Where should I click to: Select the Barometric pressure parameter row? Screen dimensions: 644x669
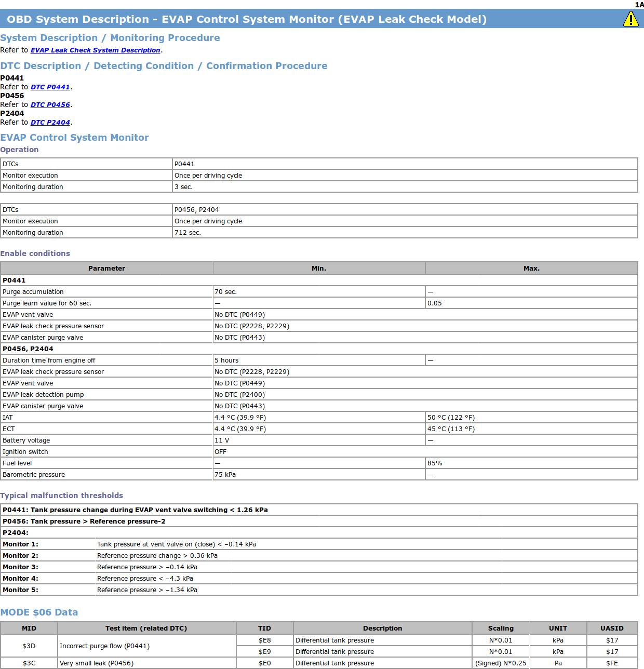34,475
